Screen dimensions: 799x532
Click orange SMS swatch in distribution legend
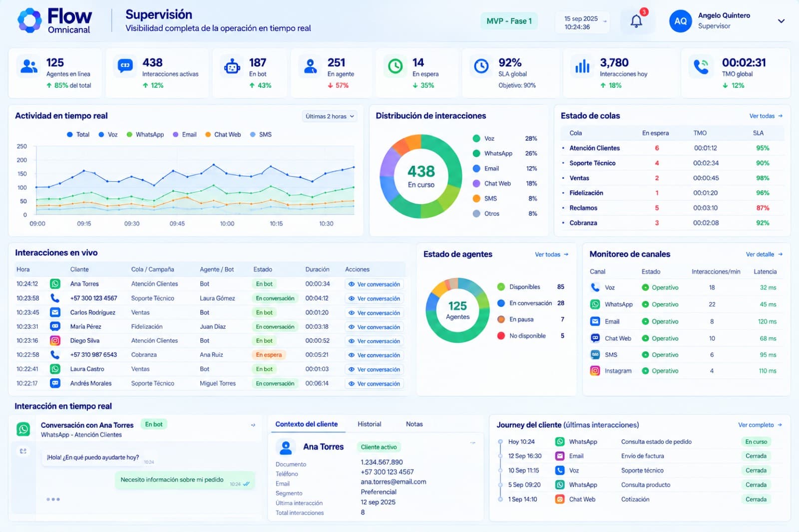(476, 198)
